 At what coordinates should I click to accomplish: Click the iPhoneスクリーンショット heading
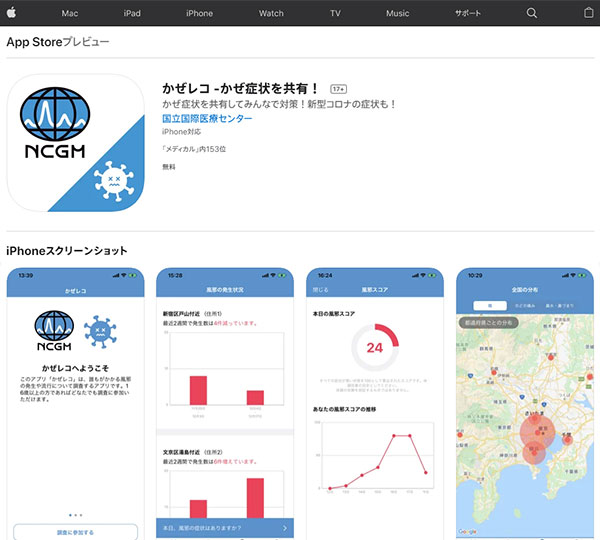click(x=67, y=251)
